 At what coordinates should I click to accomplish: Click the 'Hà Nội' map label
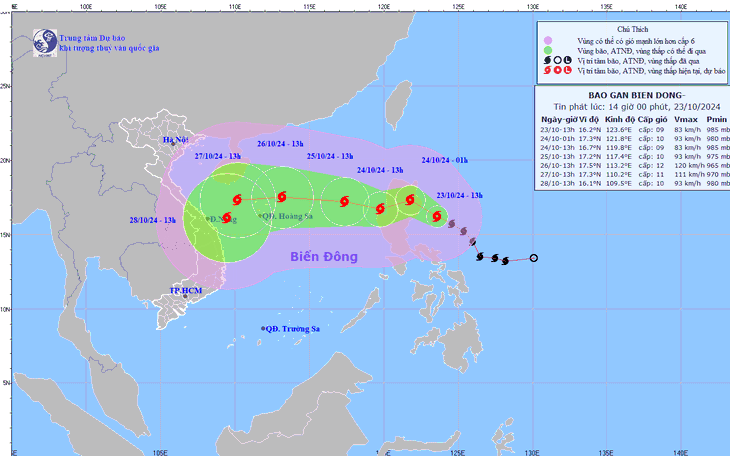click(175, 140)
